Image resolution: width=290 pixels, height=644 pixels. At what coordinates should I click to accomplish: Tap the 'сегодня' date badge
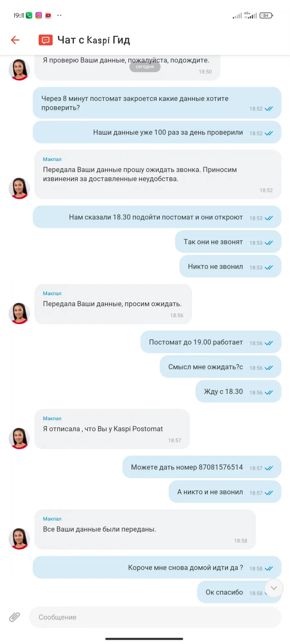pyautogui.click(x=145, y=67)
